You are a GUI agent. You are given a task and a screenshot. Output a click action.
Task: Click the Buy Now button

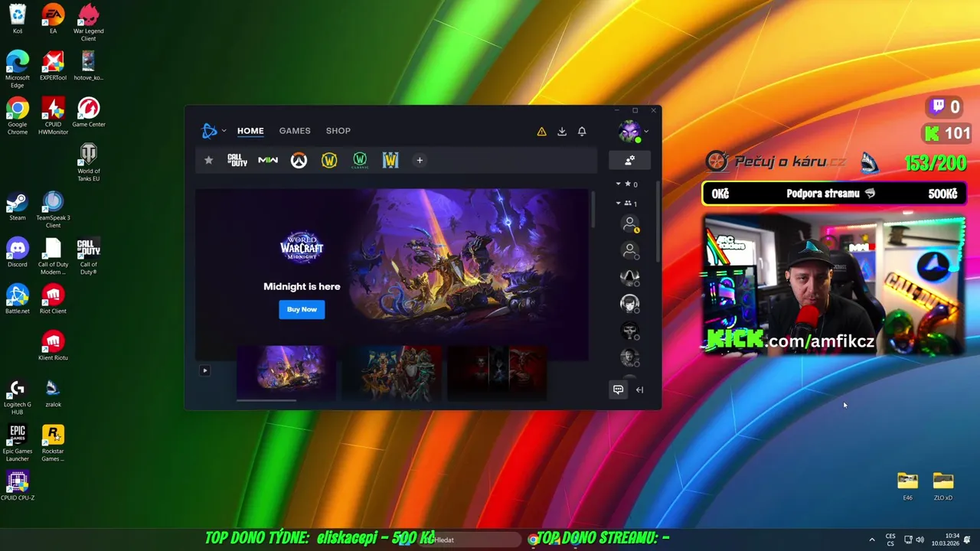tap(302, 309)
